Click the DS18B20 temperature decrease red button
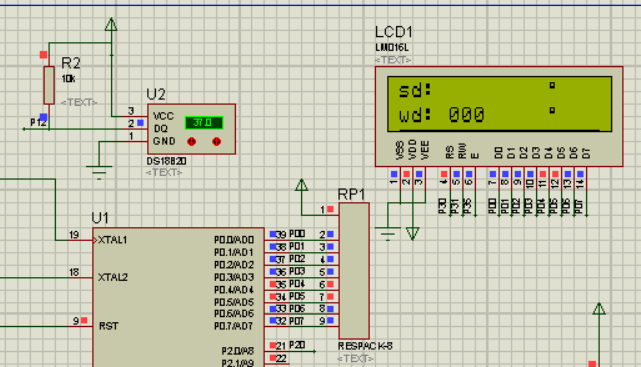The width and height of the screenshot is (641, 367). point(191,142)
